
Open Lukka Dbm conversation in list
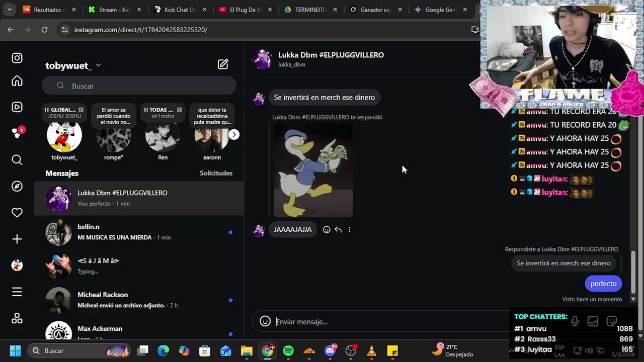click(139, 198)
